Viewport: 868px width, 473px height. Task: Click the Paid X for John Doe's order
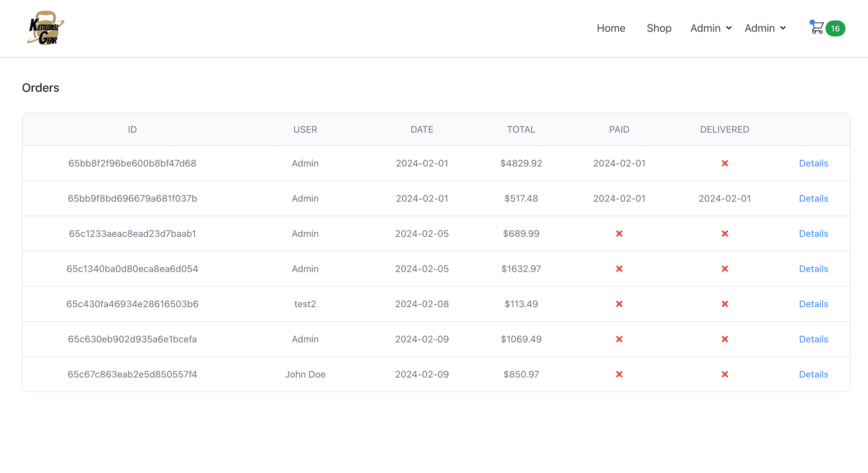click(619, 374)
